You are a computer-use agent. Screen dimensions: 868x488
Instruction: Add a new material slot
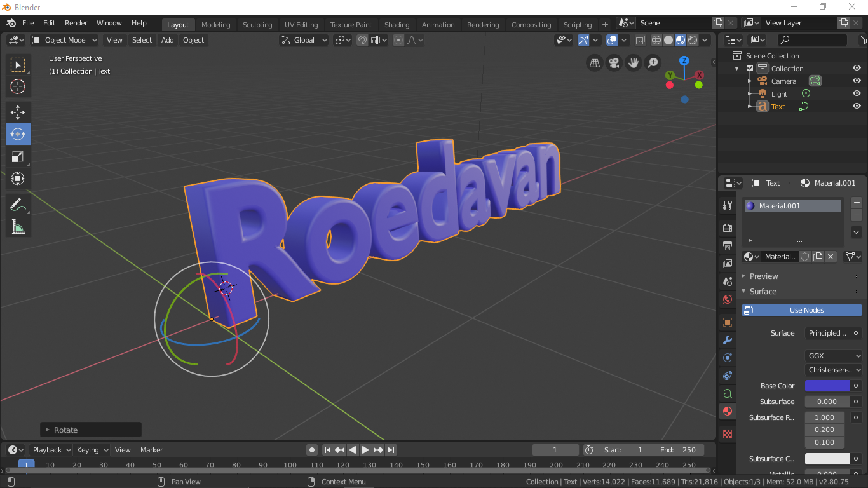click(857, 203)
